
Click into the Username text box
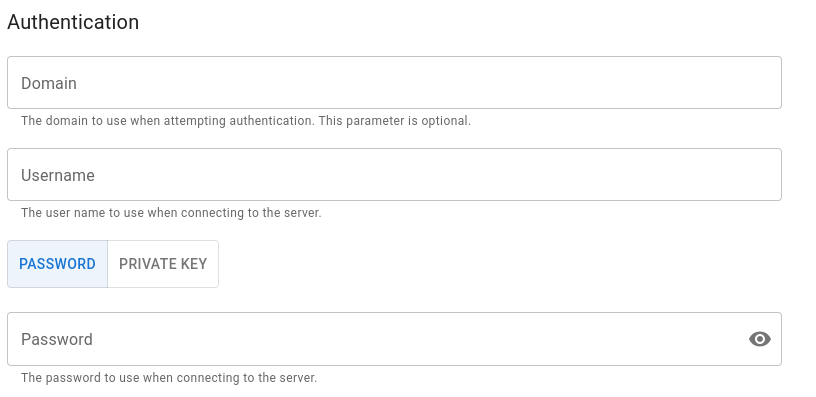click(394, 175)
